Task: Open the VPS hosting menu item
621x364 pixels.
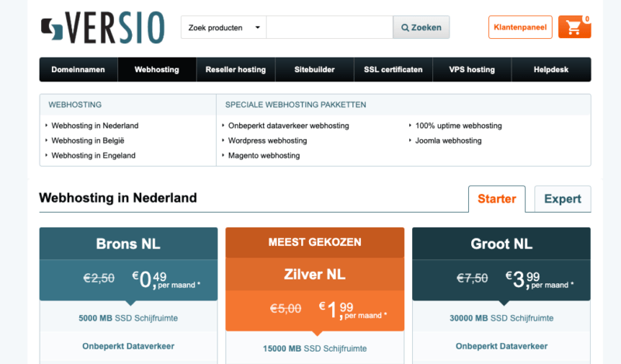Action: click(472, 70)
